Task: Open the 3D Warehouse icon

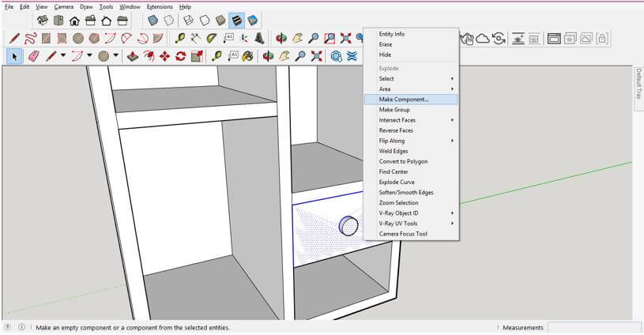Action: [337, 56]
